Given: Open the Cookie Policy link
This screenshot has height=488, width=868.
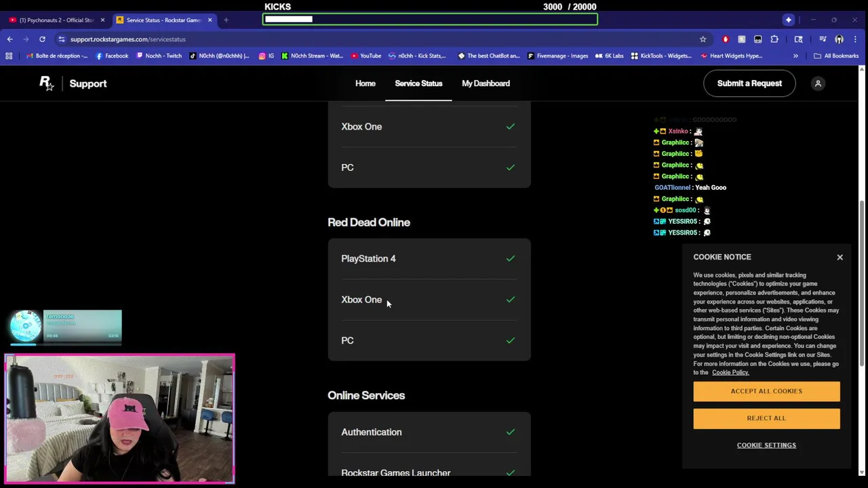Looking at the screenshot, I should pos(730,372).
